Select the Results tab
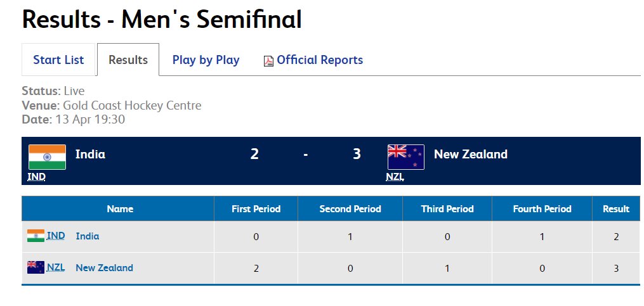644x306 pixels. tap(128, 60)
